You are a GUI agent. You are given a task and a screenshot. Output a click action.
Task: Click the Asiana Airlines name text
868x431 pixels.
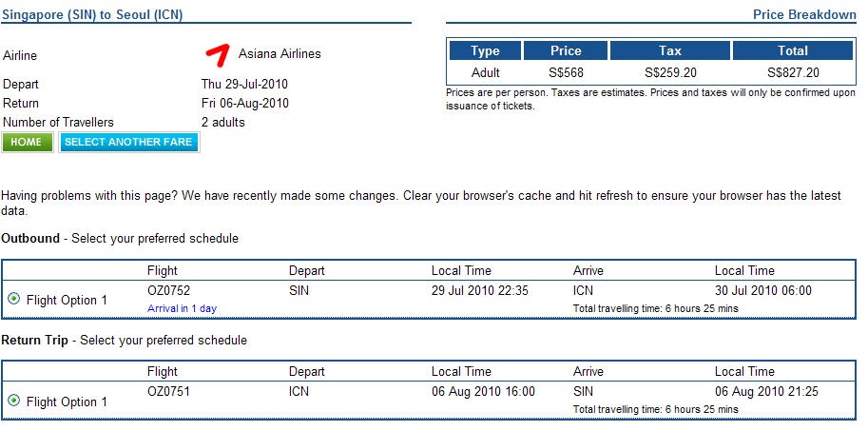[x=280, y=53]
